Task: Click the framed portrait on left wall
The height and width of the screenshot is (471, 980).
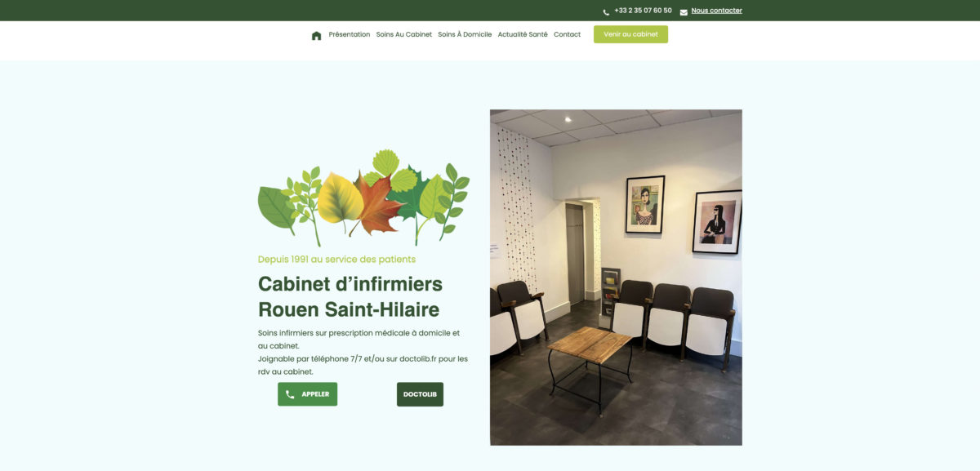Action: [x=645, y=205]
